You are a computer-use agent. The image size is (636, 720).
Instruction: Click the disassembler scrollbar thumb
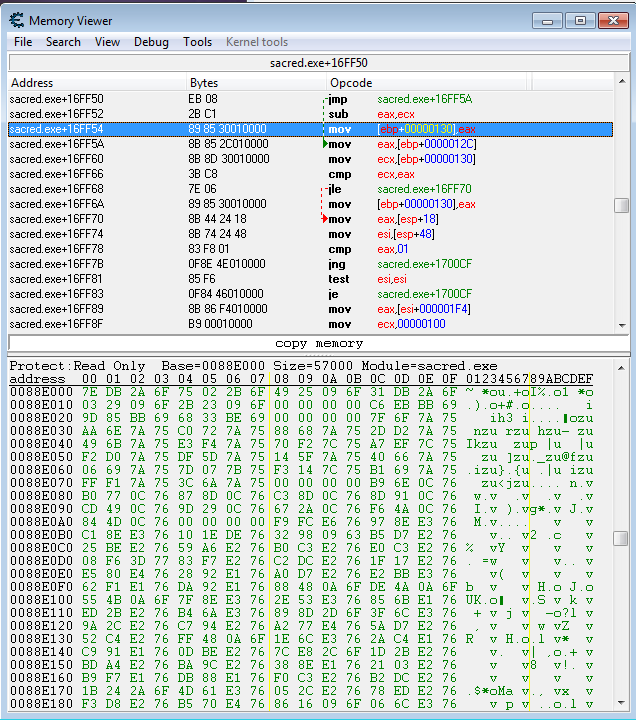point(621,205)
